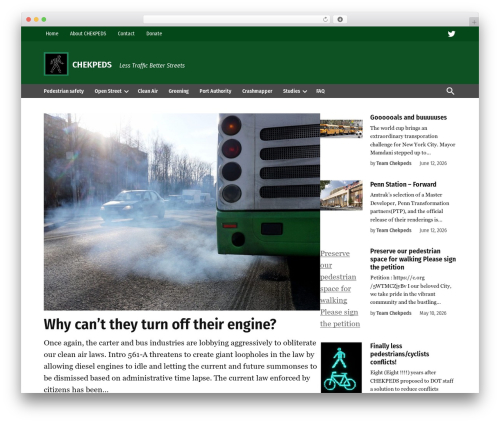Click the yellow school buses thumbnail
This screenshot has width=500, height=423.
point(341,129)
